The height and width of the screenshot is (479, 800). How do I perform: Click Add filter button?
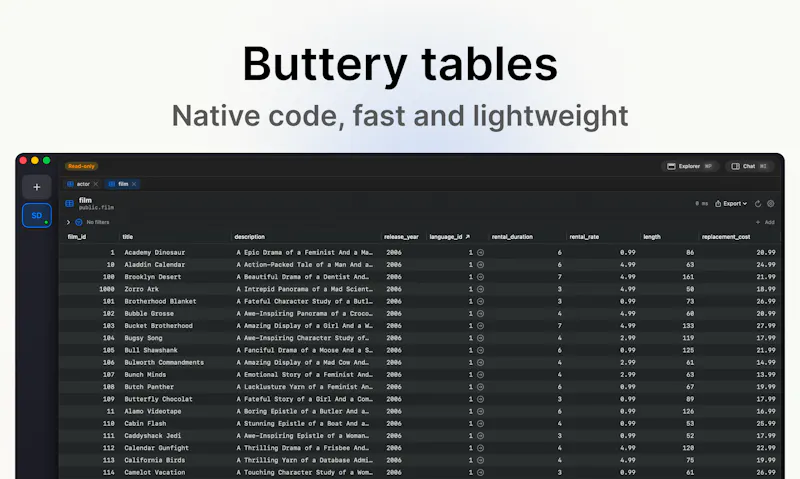(x=765, y=222)
